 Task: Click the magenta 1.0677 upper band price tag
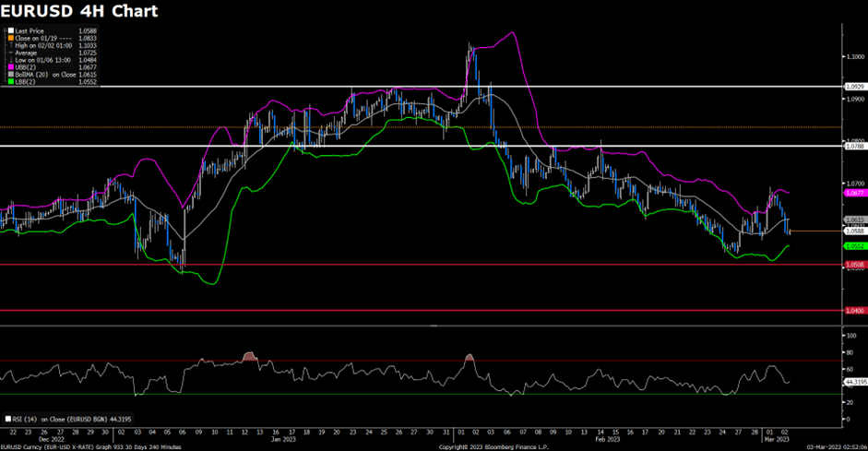pos(854,193)
